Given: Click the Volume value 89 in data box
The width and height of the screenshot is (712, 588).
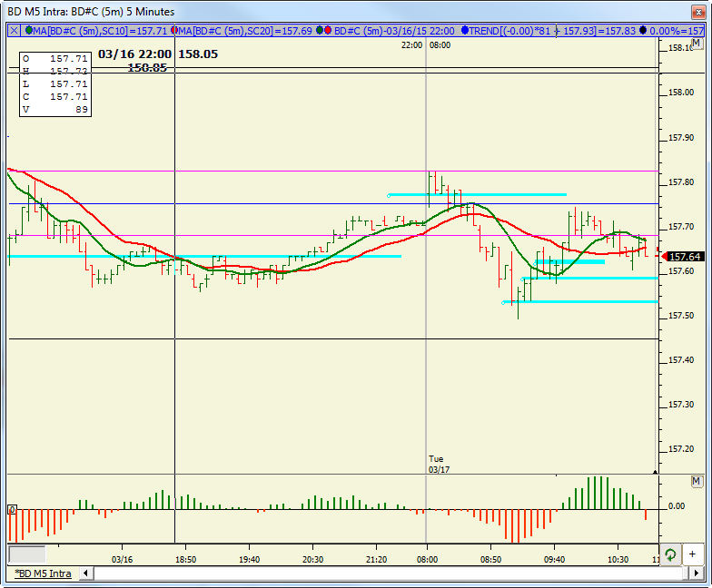Looking at the screenshot, I should pyautogui.click(x=82, y=110).
